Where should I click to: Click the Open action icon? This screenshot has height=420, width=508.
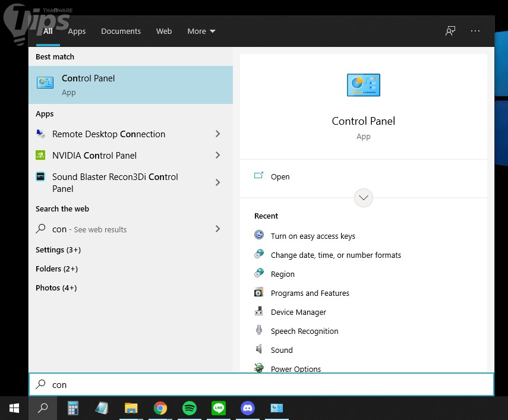pos(258,175)
